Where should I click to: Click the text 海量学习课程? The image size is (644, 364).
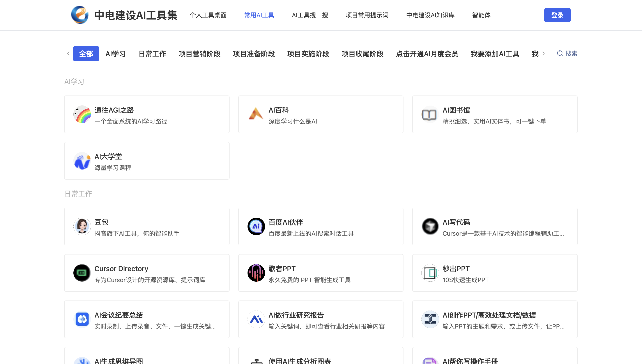[x=113, y=168]
